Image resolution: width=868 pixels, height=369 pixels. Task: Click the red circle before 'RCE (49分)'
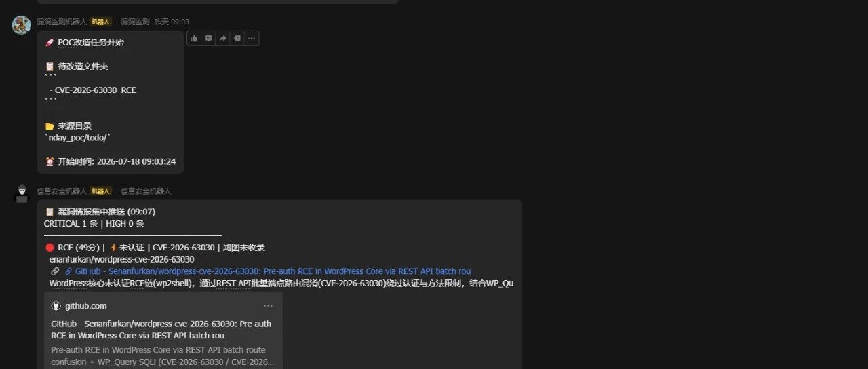click(50, 248)
